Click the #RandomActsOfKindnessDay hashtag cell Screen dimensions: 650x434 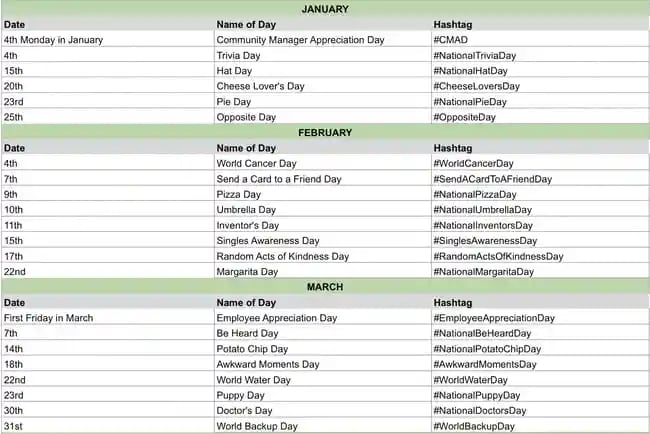pos(498,256)
